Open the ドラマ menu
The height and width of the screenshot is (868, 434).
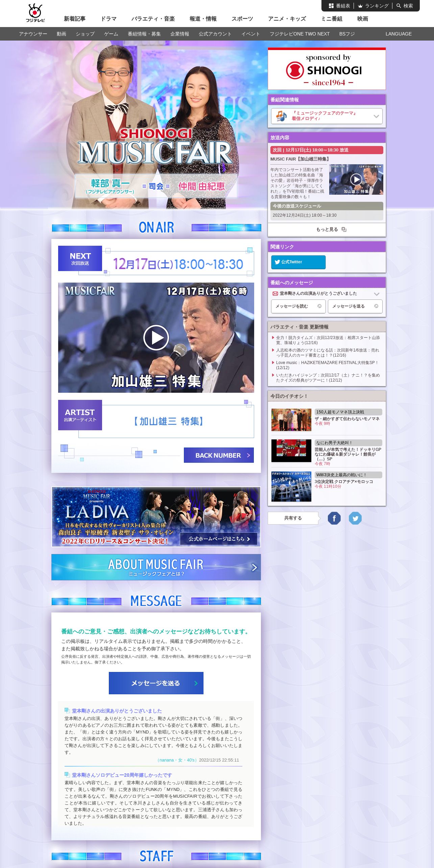pyautogui.click(x=108, y=19)
